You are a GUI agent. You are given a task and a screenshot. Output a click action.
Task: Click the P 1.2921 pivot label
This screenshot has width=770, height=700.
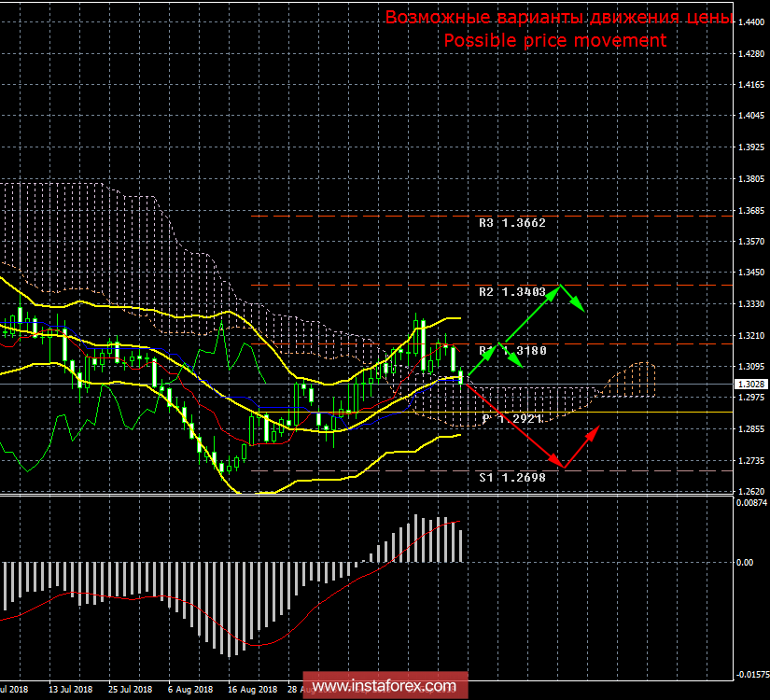[512, 419]
